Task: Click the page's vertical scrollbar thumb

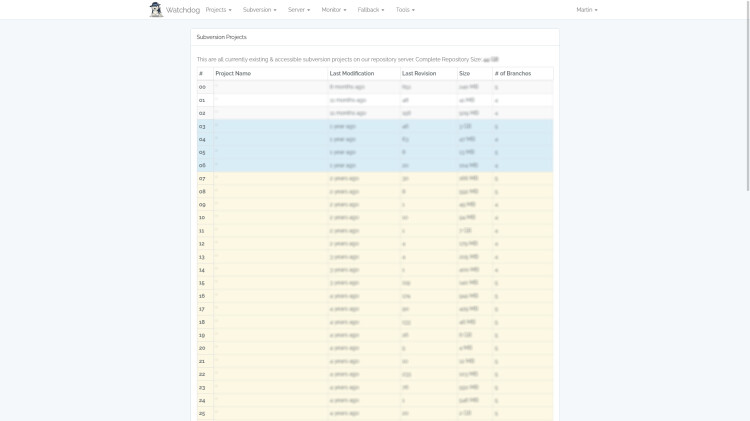Action: tap(748, 96)
